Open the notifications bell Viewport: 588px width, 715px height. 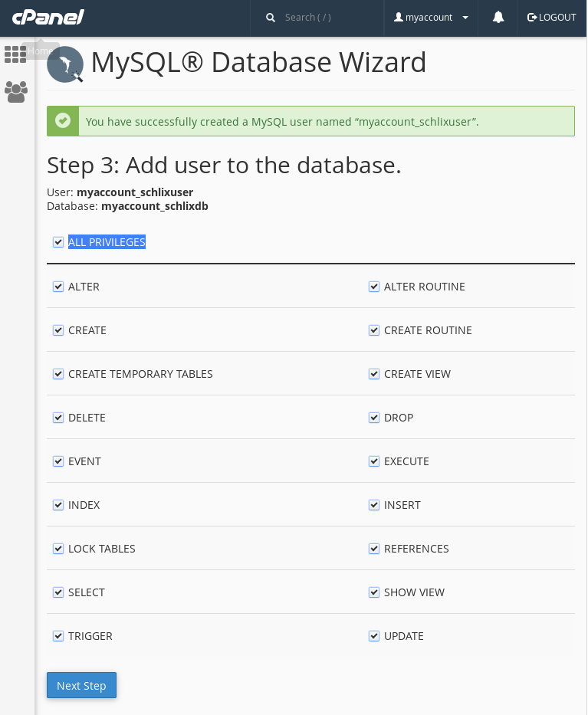tap(498, 18)
